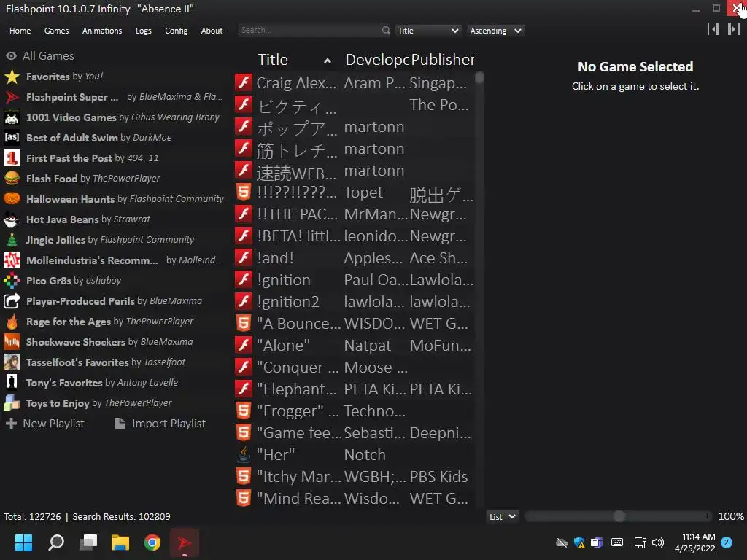The height and width of the screenshot is (560, 747).
Task: Select the game row !gnition2
Action: point(355,301)
